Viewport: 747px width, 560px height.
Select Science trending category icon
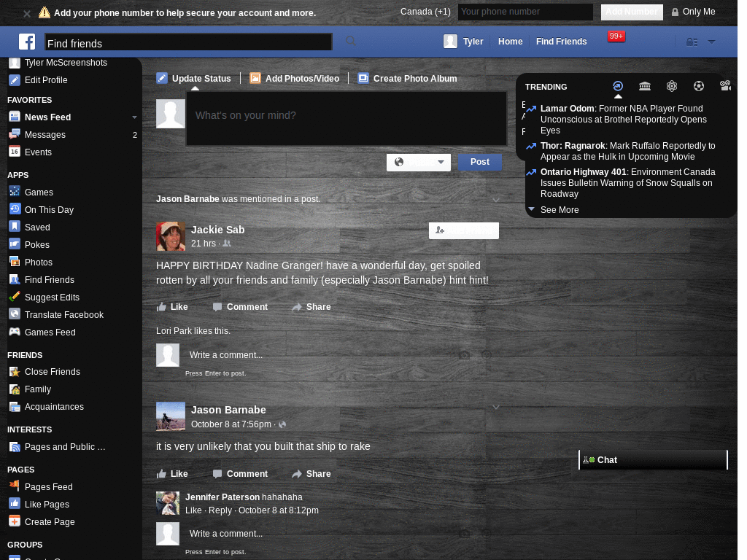click(672, 86)
